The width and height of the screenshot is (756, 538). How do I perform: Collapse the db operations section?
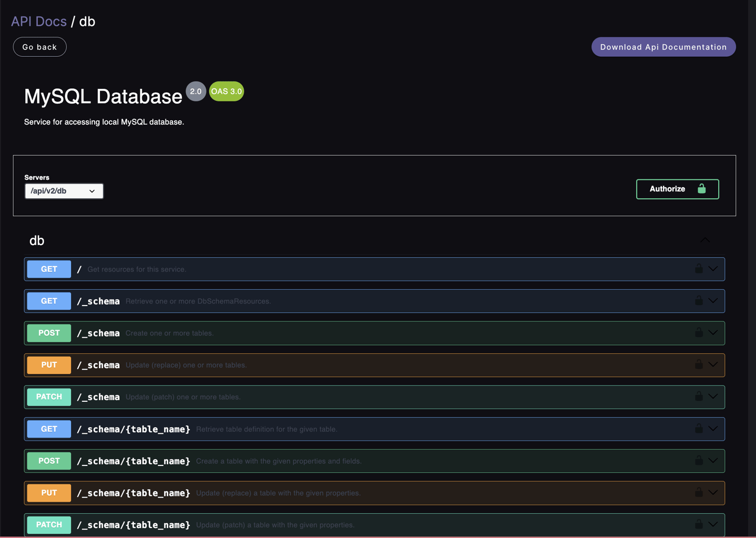pyautogui.click(x=705, y=240)
